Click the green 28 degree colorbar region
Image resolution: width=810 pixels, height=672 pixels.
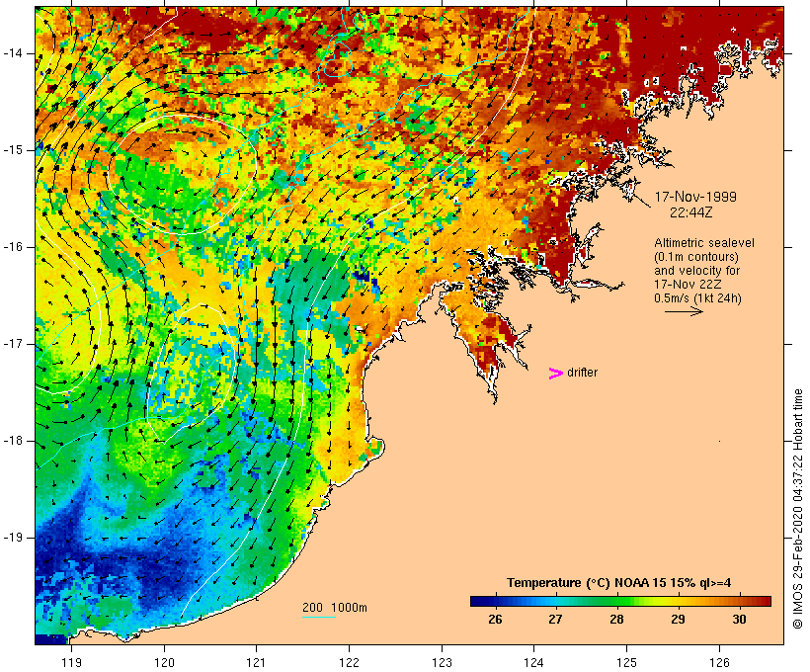coord(616,601)
